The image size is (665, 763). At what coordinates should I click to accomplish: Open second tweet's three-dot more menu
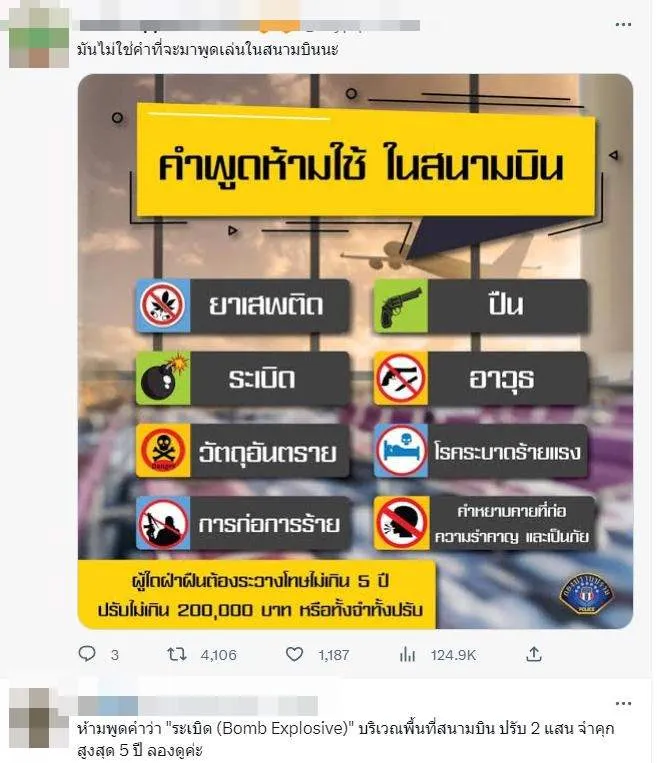623,704
